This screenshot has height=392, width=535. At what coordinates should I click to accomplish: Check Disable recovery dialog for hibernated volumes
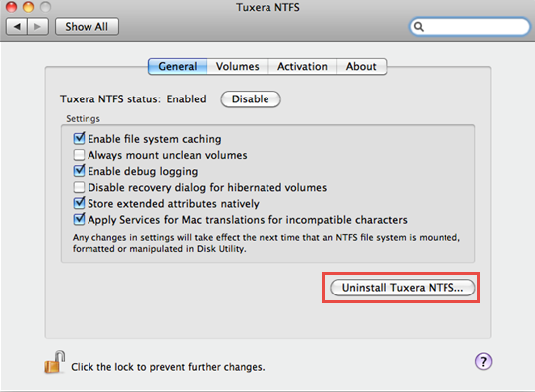tap(79, 187)
